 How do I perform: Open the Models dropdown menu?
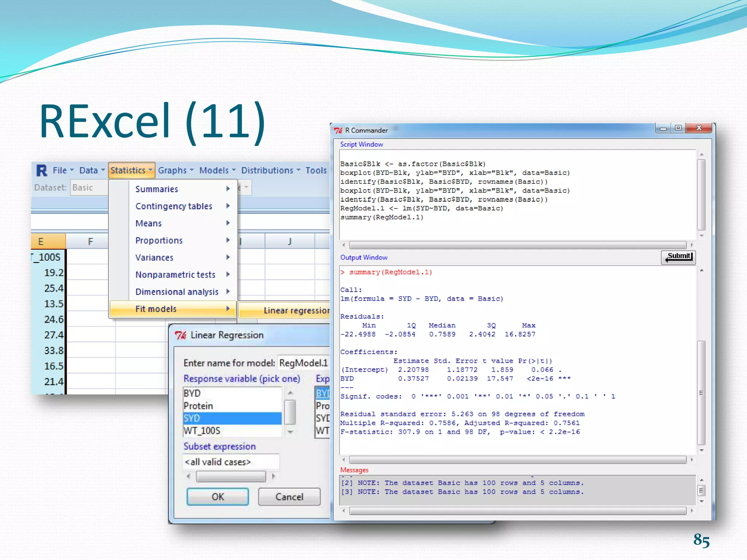point(217,170)
